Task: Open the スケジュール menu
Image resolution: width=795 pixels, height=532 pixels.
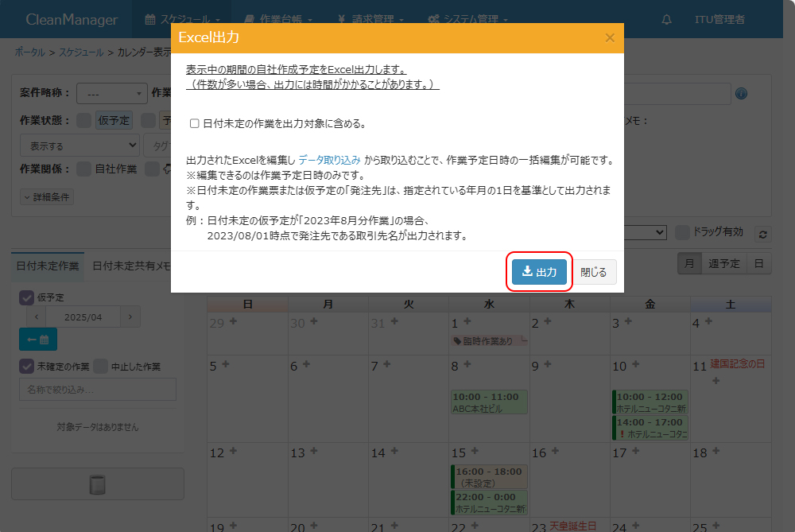Action: 182,19
